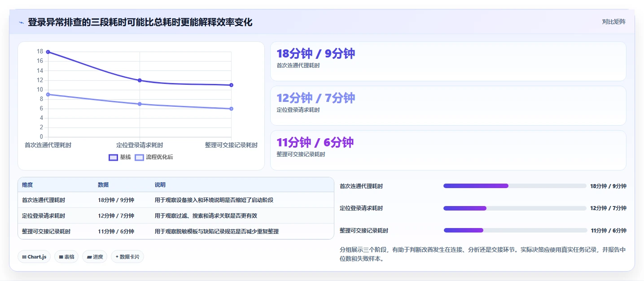Click the 定位登录请求耗时 progress bar
The height and width of the screenshot is (281, 644).
(515, 208)
